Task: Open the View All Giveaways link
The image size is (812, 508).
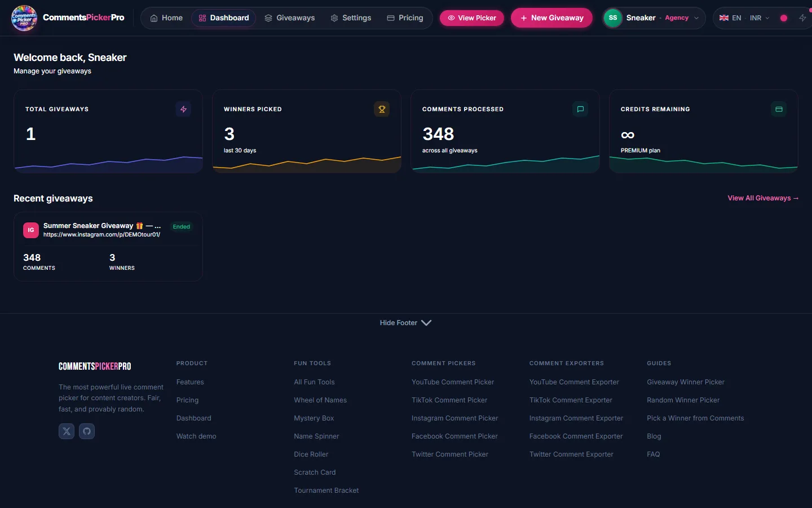Action: coord(763,198)
